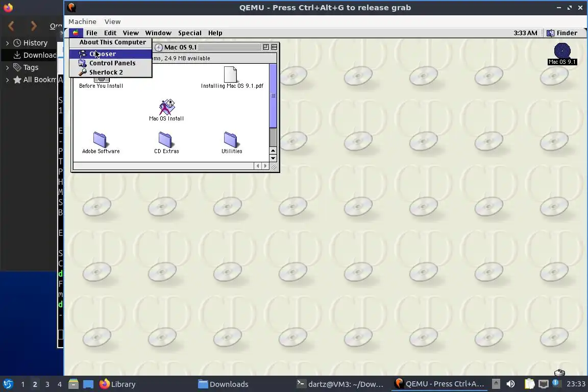Click the resize grip of Finder window

(274, 166)
